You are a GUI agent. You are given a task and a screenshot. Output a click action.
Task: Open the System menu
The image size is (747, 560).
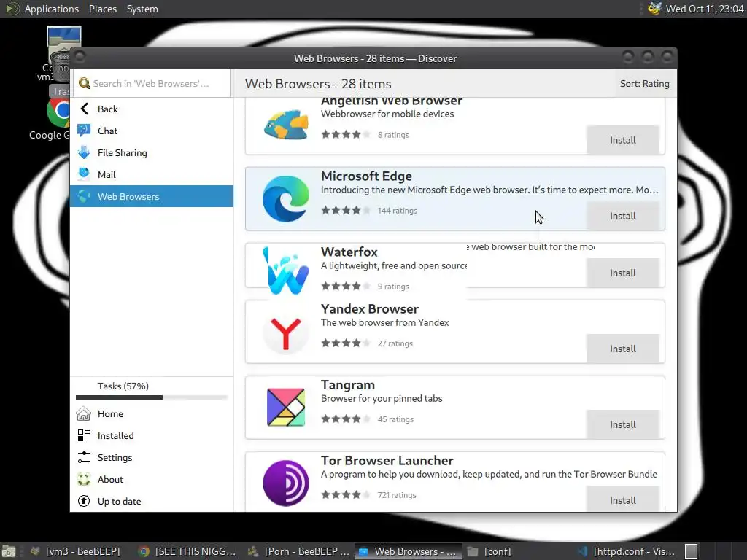142,9
